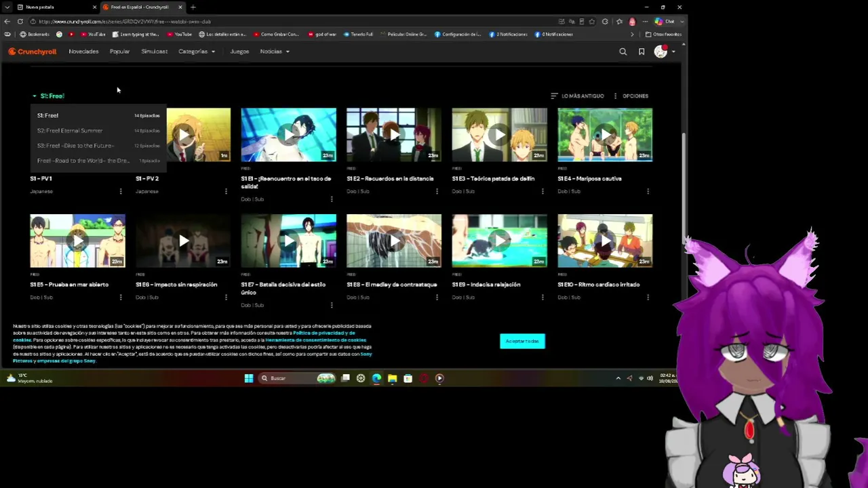
Task: Switch to the Nueva pestaña browser tab
Action: pos(56,7)
